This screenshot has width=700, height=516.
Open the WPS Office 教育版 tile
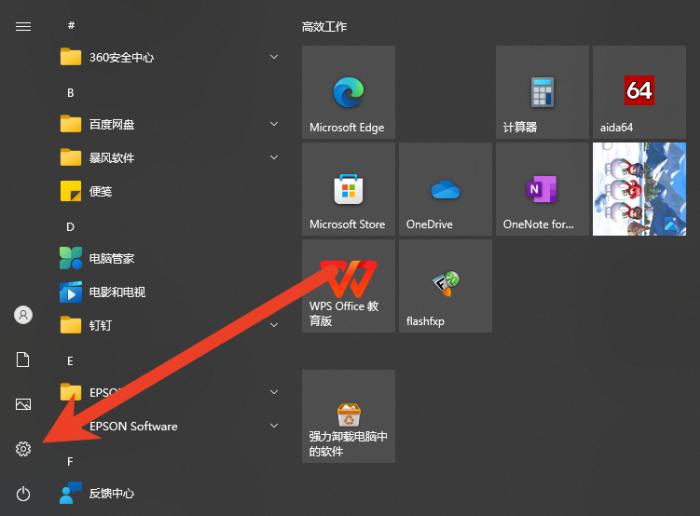tap(348, 286)
